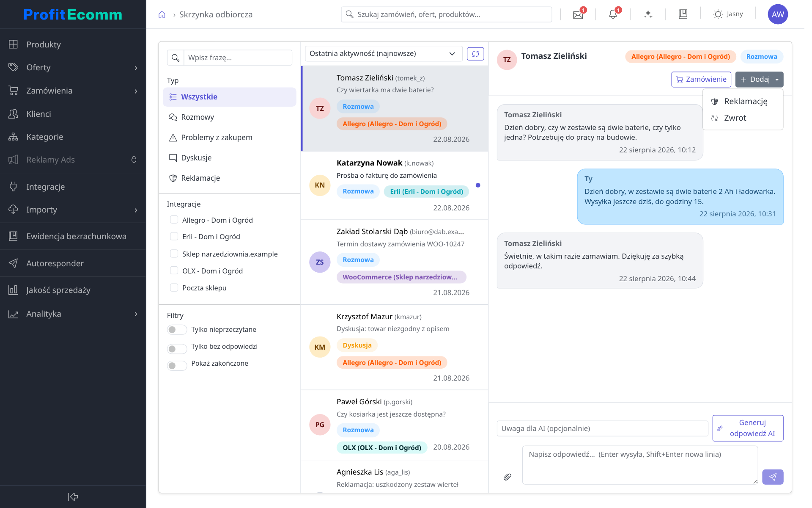The width and height of the screenshot is (812, 508).
Task: Open Produkty in the sidebar
Action: coord(73,44)
